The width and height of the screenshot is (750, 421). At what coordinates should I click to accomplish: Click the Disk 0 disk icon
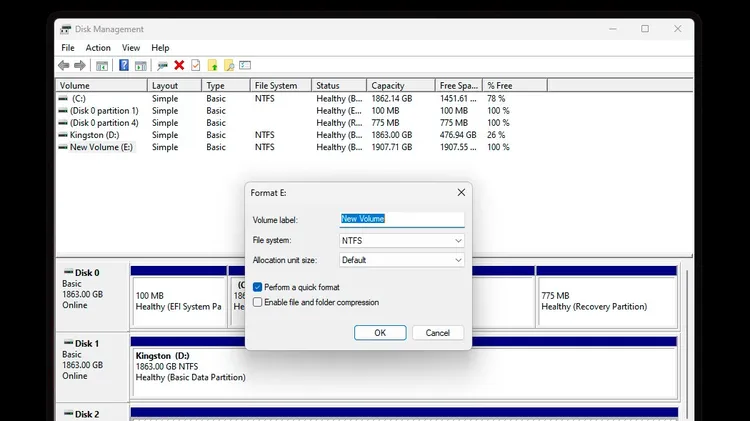pyautogui.click(x=68, y=272)
